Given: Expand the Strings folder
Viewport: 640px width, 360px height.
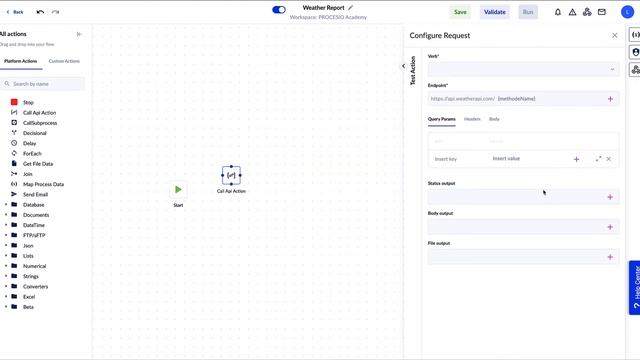Looking at the screenshot, I should (6, 276).
